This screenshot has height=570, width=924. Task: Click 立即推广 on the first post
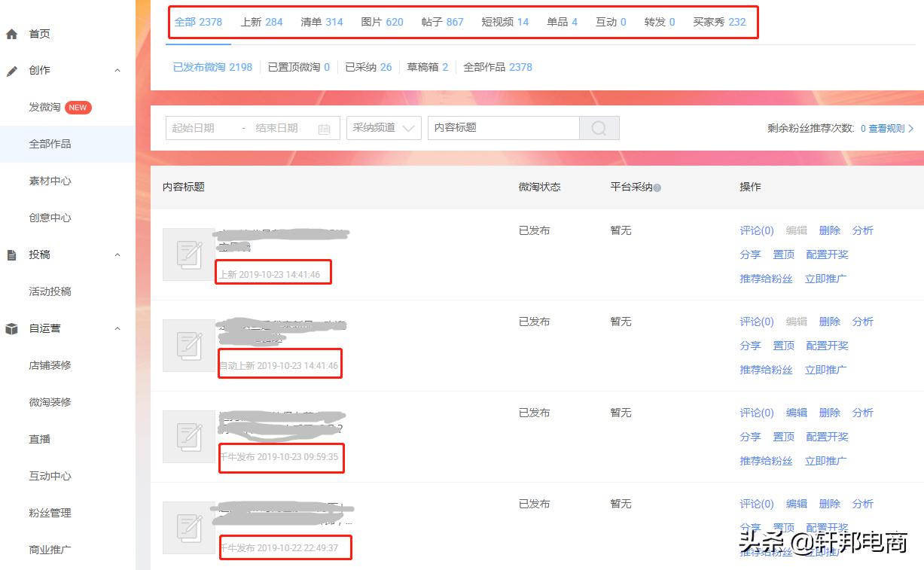(826, 278)
